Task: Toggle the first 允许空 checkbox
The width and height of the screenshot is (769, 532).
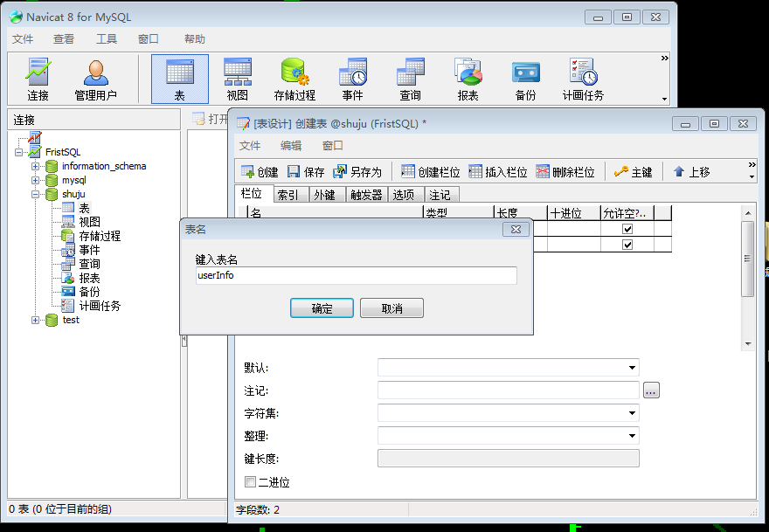Action: (627, 229)
